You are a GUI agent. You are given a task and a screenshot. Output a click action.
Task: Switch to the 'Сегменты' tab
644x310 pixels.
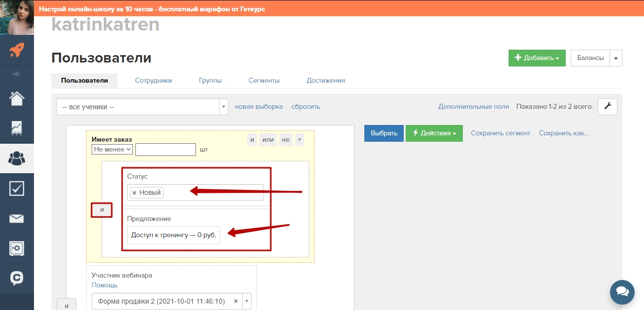(264, 80)
